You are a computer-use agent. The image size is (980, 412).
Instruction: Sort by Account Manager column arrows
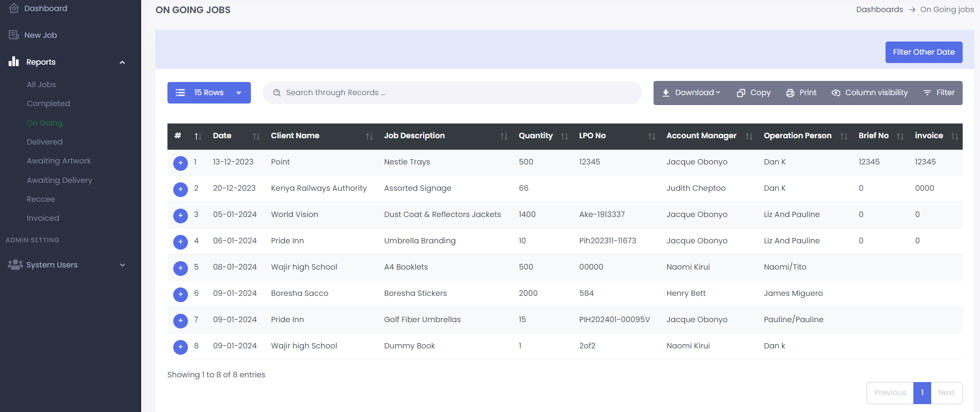click(749, 136)
